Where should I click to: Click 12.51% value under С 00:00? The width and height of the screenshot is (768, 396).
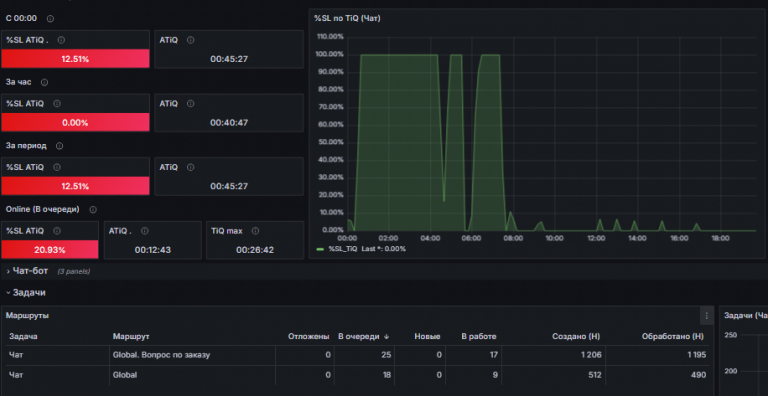point(75,59)
